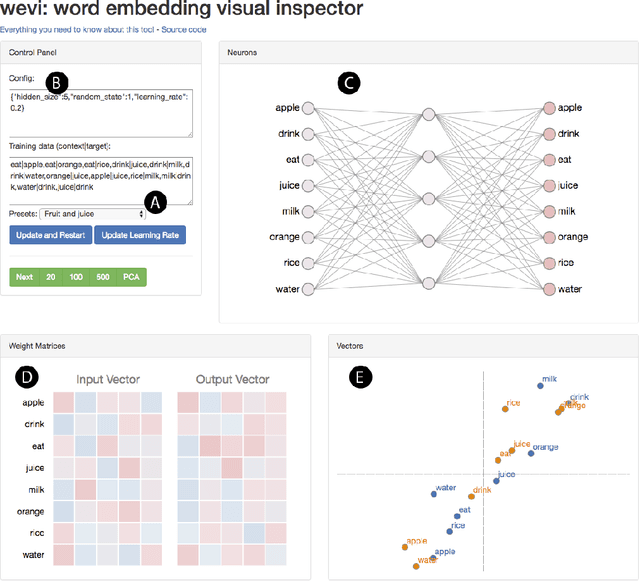
Task: Click the PCA button
Action: [x=132, y=276]
